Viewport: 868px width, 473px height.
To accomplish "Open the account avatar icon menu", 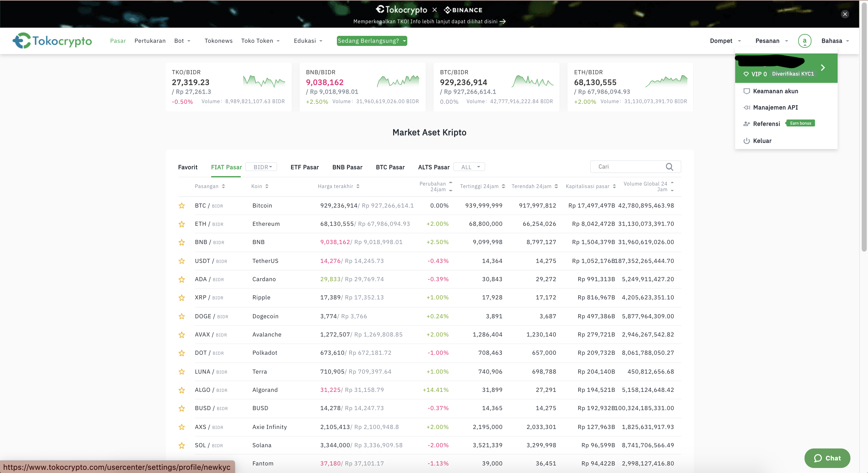I will pos(804,41).
